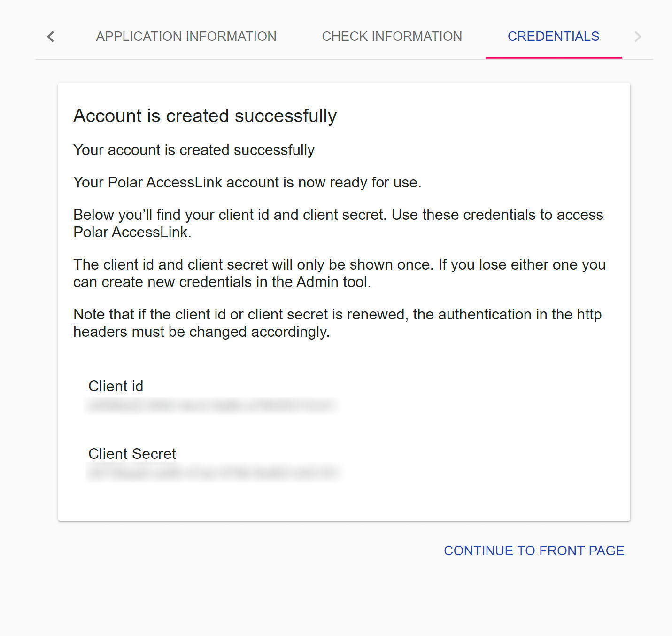Click the left chevron tab scroll arrow
This screenshot has height=636, width=672.
coord(51,37)
